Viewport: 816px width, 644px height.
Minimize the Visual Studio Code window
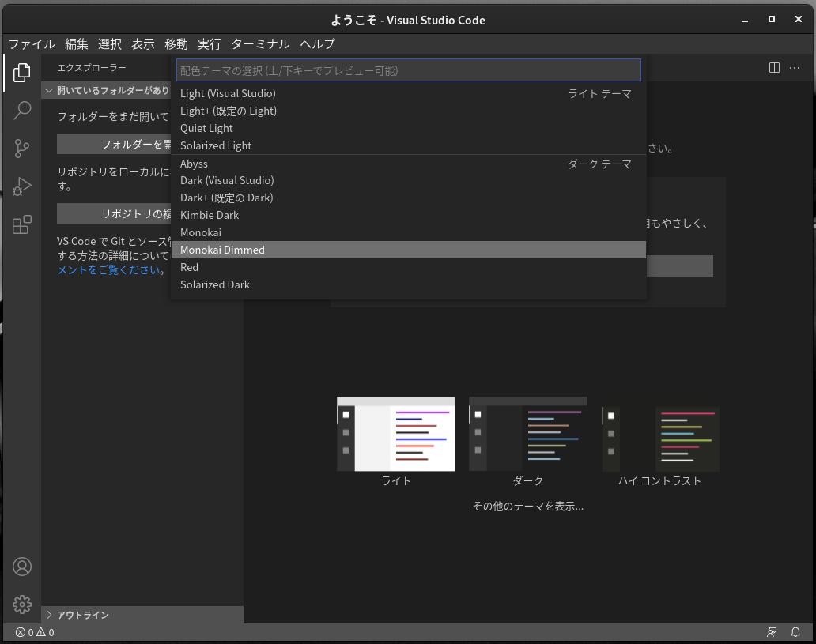[x=745, y=20]
